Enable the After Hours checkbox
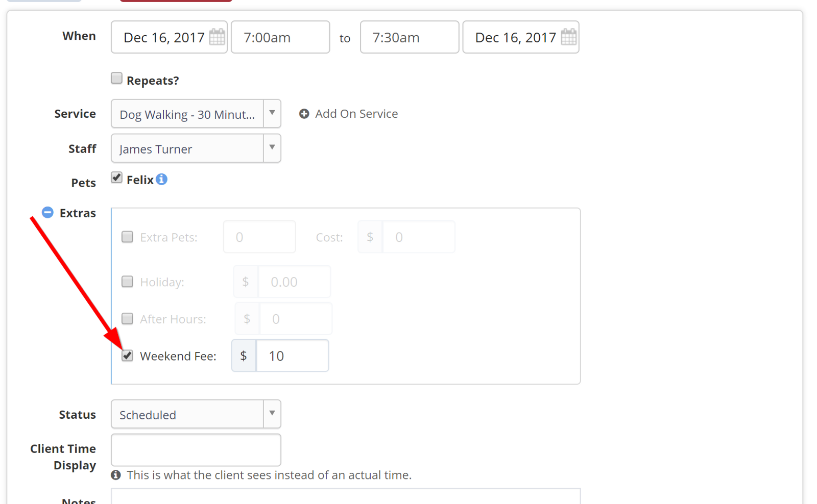This screenshot has width=817, height=504. click(127, 319)
